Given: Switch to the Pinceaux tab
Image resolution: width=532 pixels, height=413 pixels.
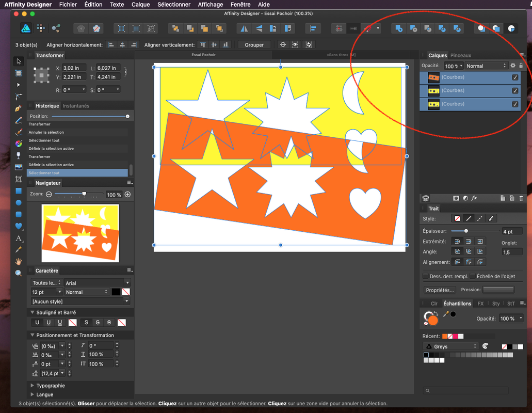Looking at the screenshot, I should (x=460, y=55).
